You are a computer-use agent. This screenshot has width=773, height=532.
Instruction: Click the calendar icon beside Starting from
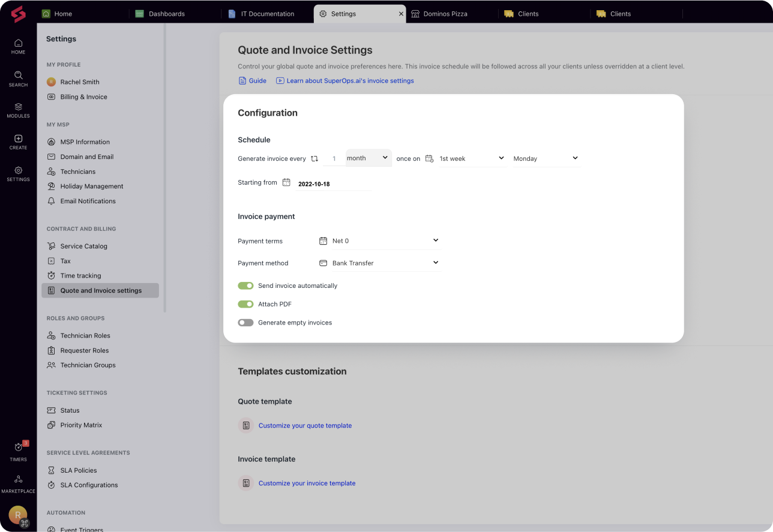click(x=286, y=182)
